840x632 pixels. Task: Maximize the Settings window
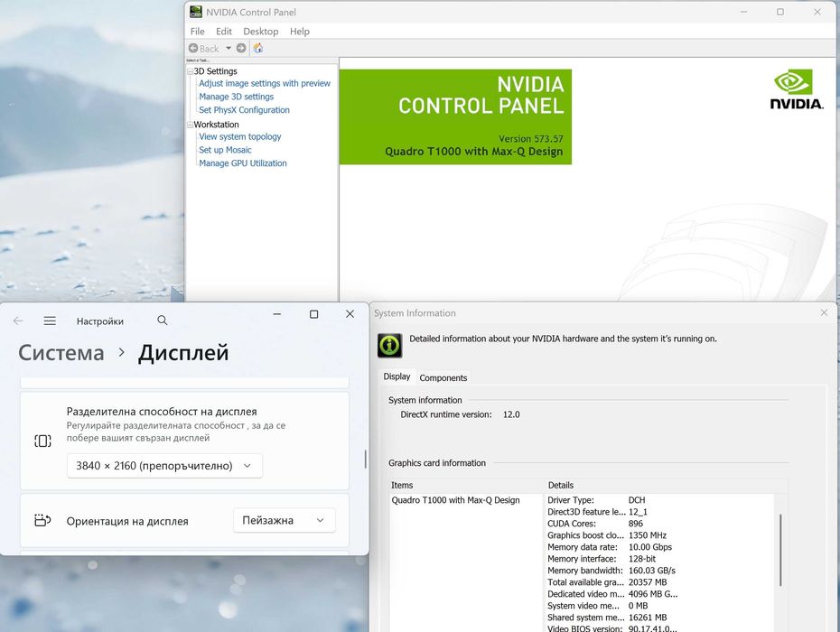tap(314, 314)
